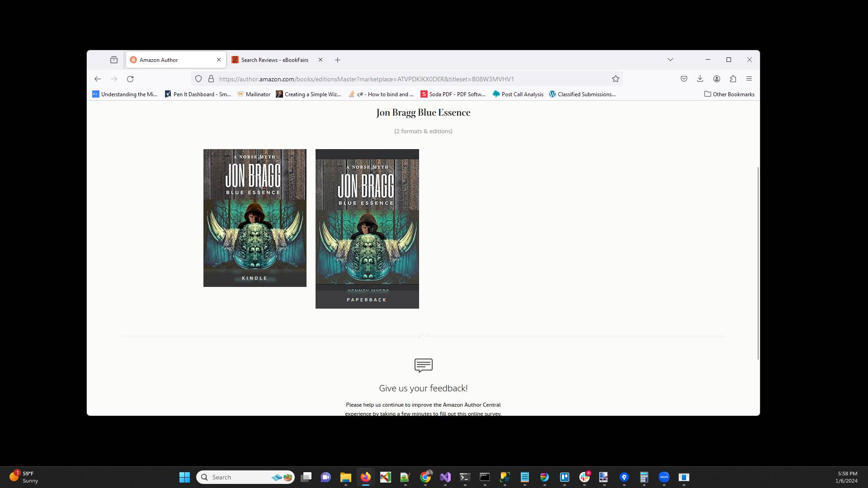Open the Mailinator bookmark
Viewport: 868px width, 488px height.
click(254, 94)
